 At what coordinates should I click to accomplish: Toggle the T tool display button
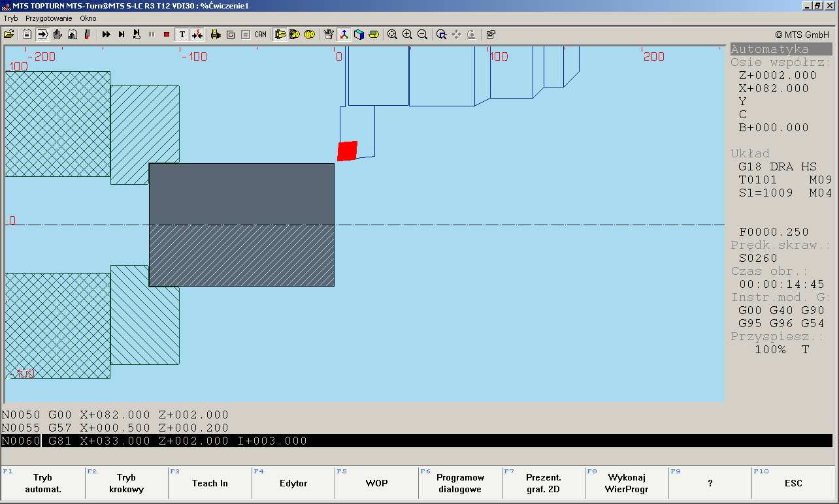click(182, 34)
